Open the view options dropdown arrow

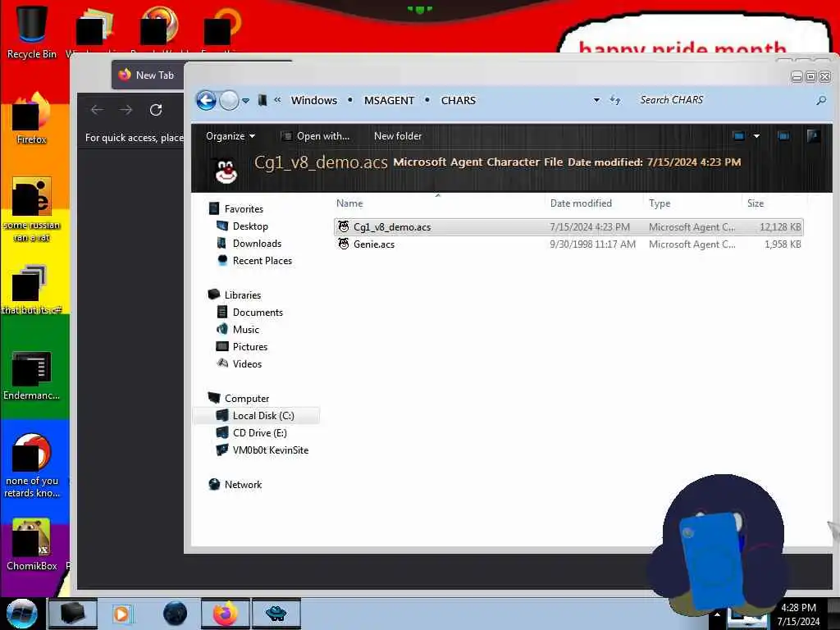coord(756,136)
